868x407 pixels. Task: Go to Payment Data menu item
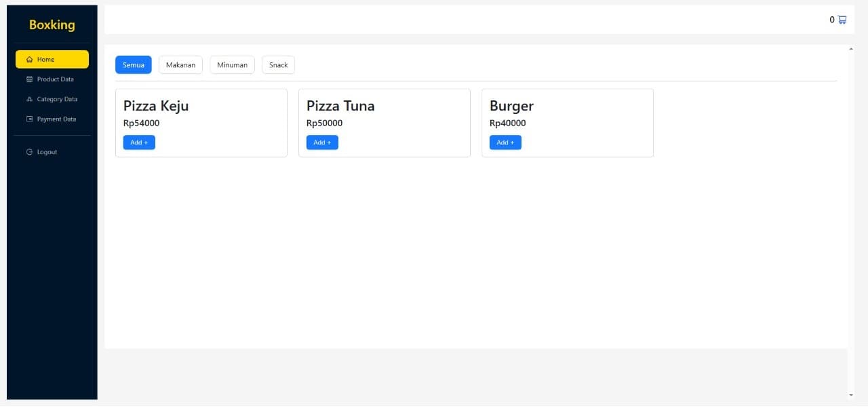click(x=56, y=119)
